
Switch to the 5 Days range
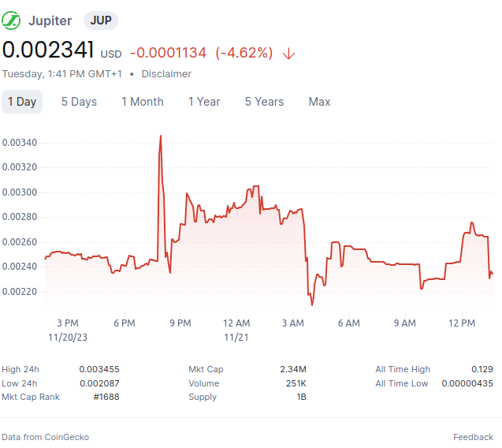point(79,102)
